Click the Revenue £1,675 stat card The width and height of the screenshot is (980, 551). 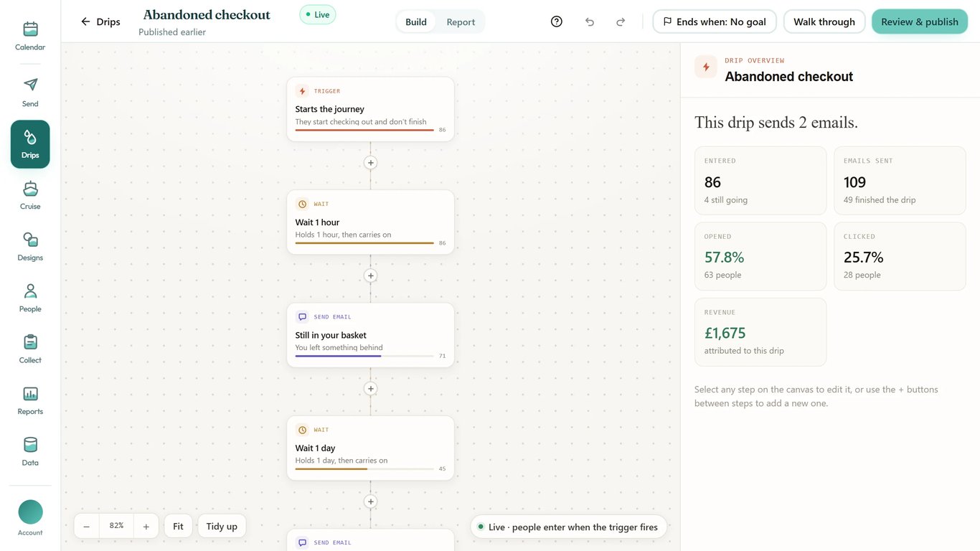[x=760, y=332]
